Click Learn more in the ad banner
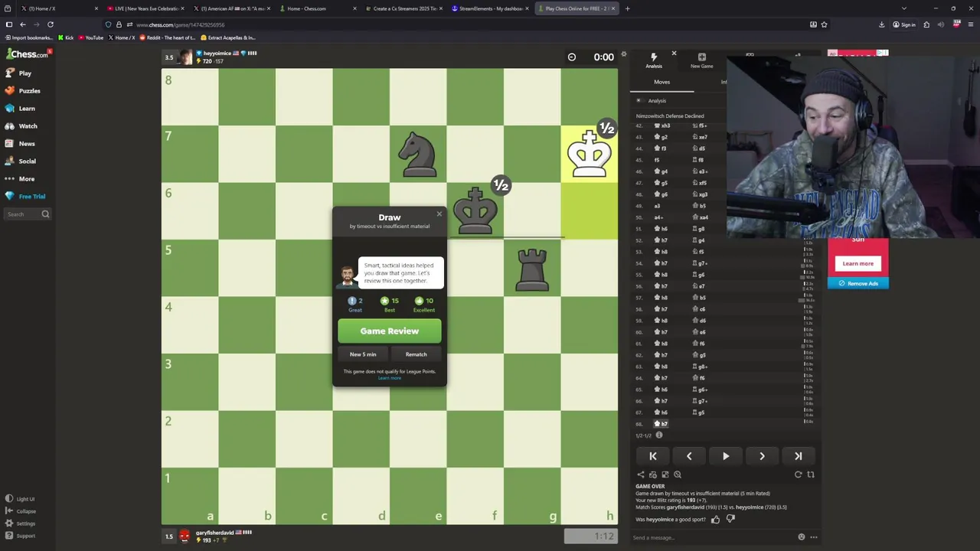This screenshot has width=980, height=551. click(x=857, y=263)
